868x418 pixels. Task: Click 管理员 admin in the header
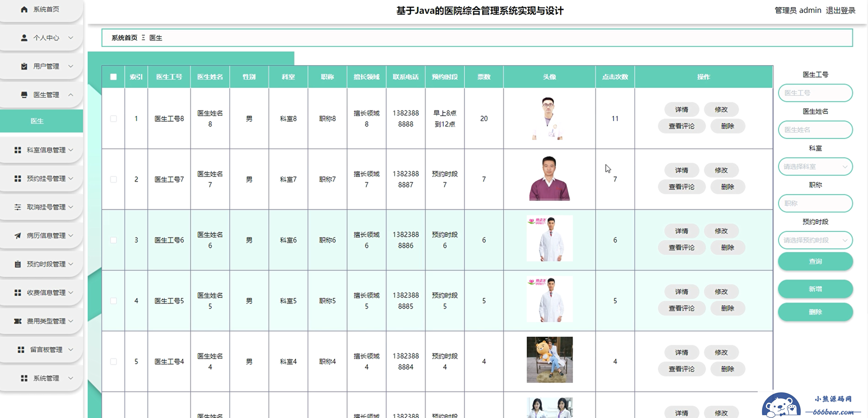pos(797,10)
